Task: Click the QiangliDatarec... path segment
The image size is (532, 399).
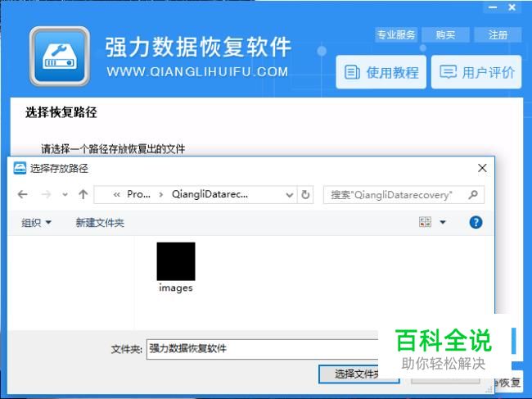Action: click(210, 194)
